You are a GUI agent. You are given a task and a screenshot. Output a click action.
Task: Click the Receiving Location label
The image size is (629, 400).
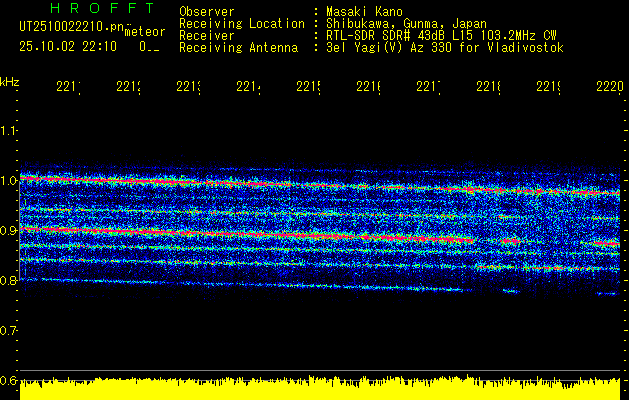pos(242,24)
